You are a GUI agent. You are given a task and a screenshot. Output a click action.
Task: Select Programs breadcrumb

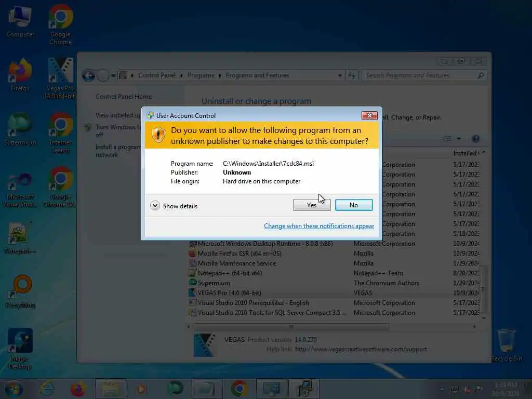[x=201, y=75]
